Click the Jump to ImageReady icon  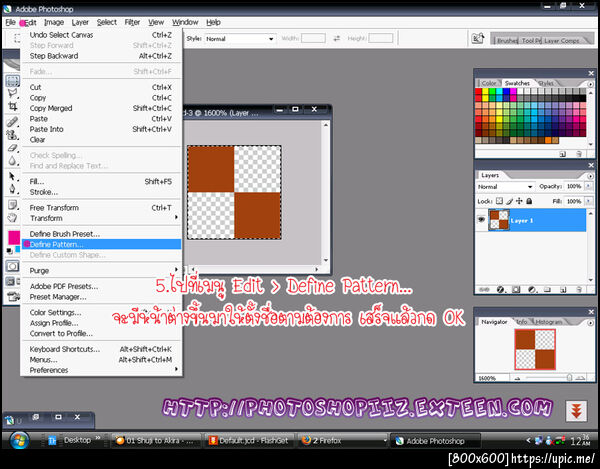point(13,296)
